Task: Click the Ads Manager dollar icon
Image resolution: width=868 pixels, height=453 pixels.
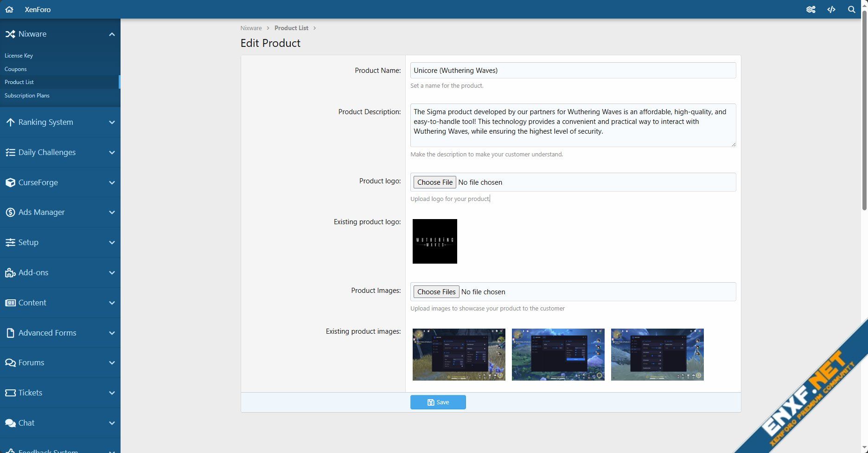Action: pos(10,212)
